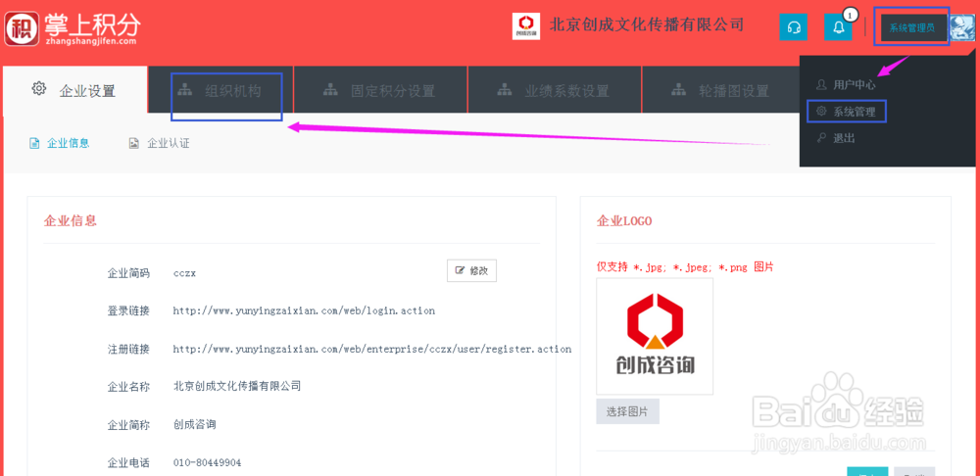
Task: Click the 企业LOGO panel heading
Action: tap(624, 220)
